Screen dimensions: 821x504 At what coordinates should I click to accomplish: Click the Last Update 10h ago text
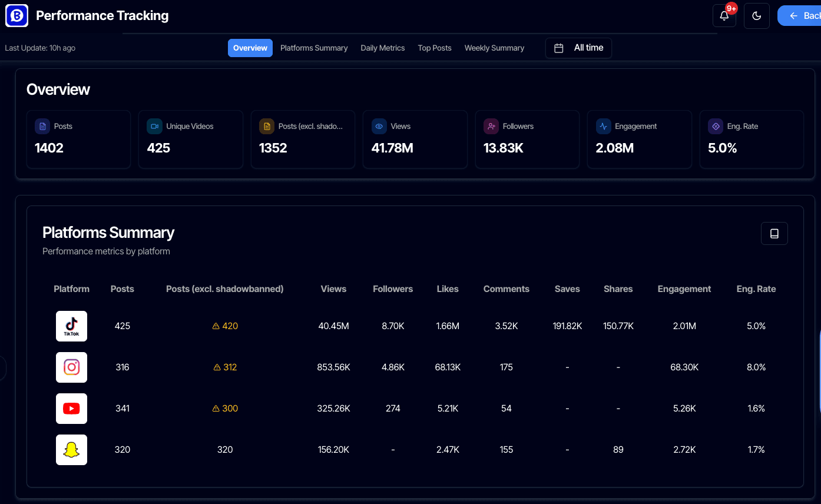click(x=40, y=48)
